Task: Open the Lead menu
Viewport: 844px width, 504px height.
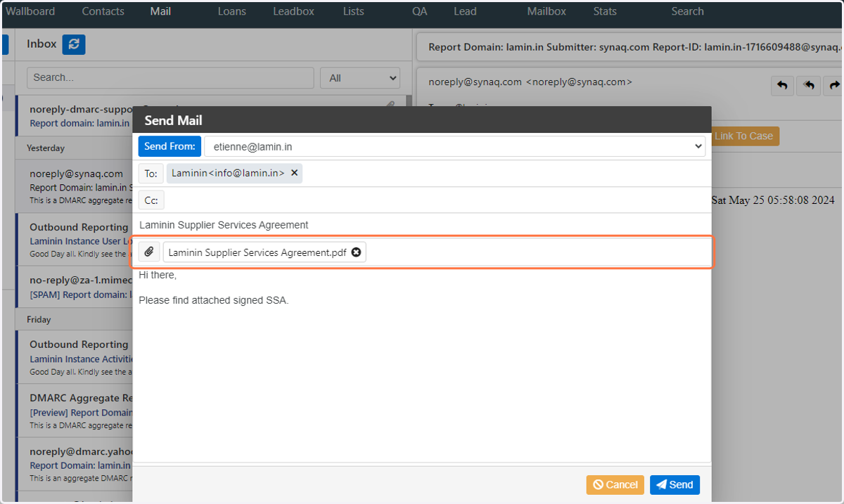Action: (465, 11)
